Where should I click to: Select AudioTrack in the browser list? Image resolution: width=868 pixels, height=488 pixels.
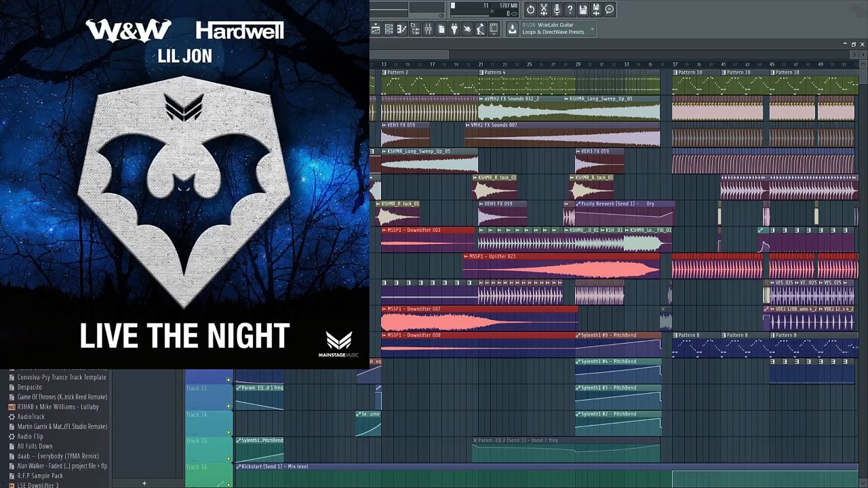(x=31, y=417)
